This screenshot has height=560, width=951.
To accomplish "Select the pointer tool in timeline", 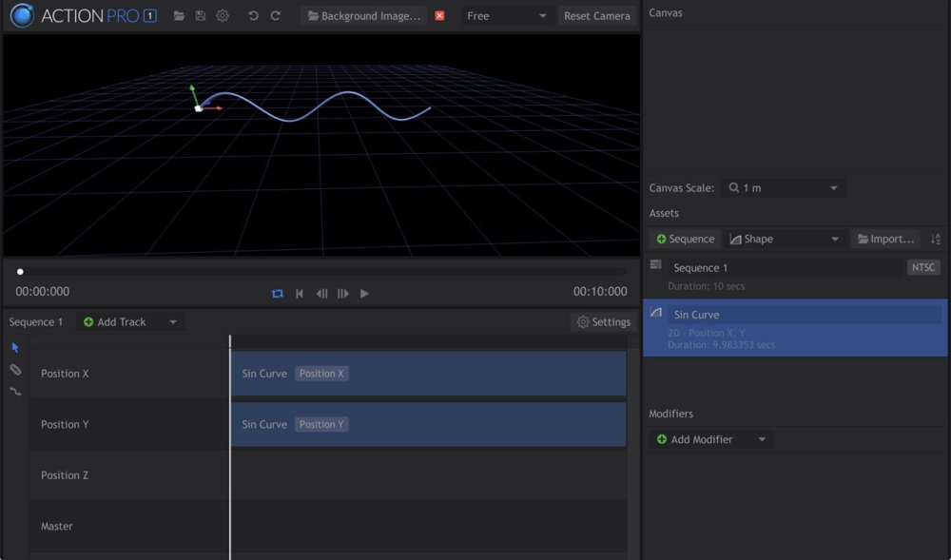I will click(x=15, y=348).
